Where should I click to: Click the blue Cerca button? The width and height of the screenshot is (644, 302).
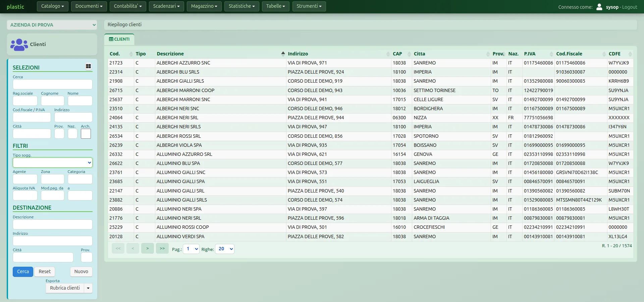click(23, 271)
